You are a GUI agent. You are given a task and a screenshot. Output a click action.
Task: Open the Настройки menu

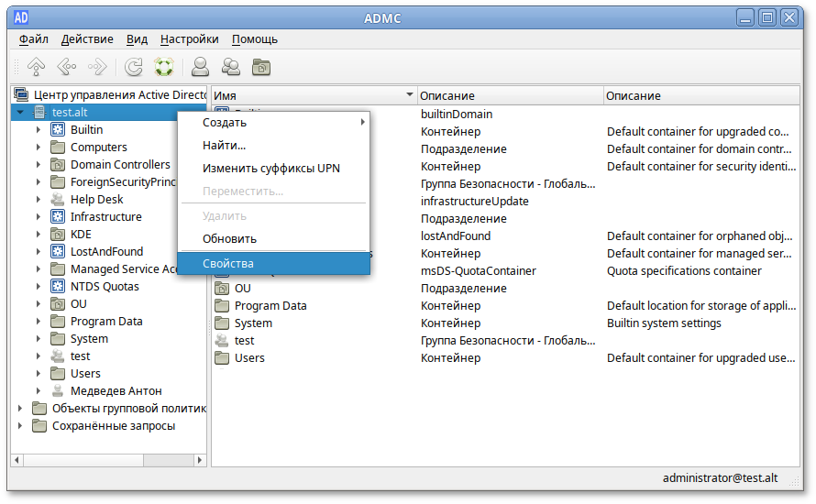(x=189, y=39)
